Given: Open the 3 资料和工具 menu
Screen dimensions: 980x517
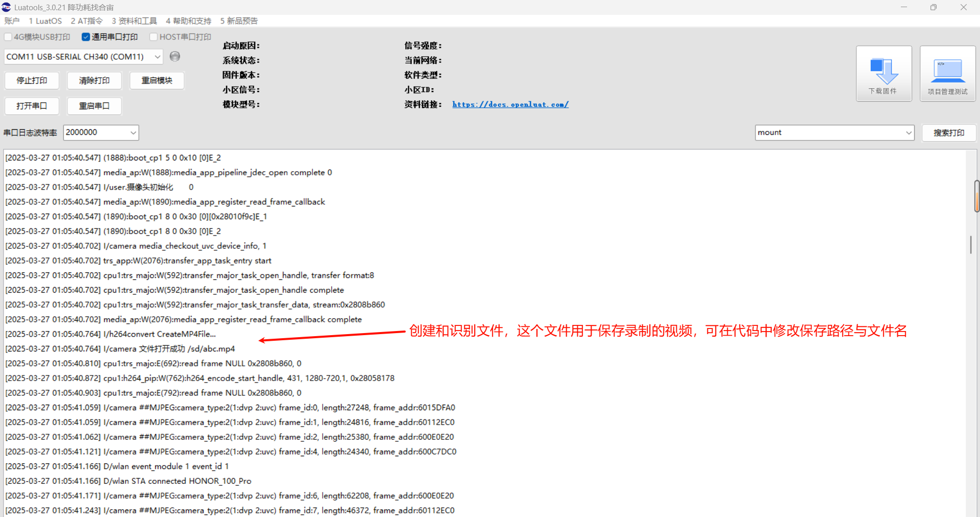Looking at the screenshot, I should coord(134,21).
